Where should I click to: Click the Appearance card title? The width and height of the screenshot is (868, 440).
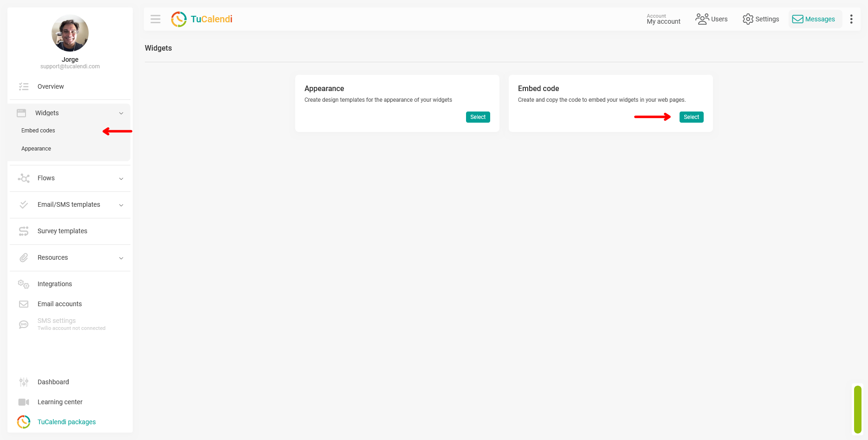coord(324,88)
